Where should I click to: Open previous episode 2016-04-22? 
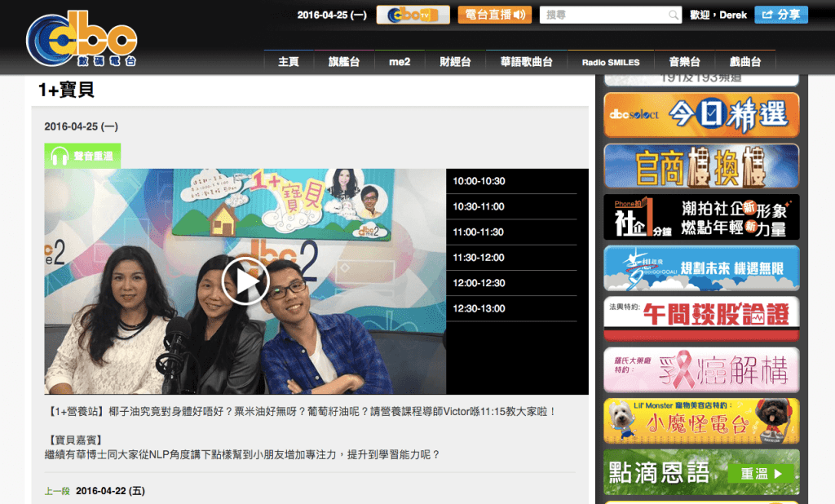[109, 491]
